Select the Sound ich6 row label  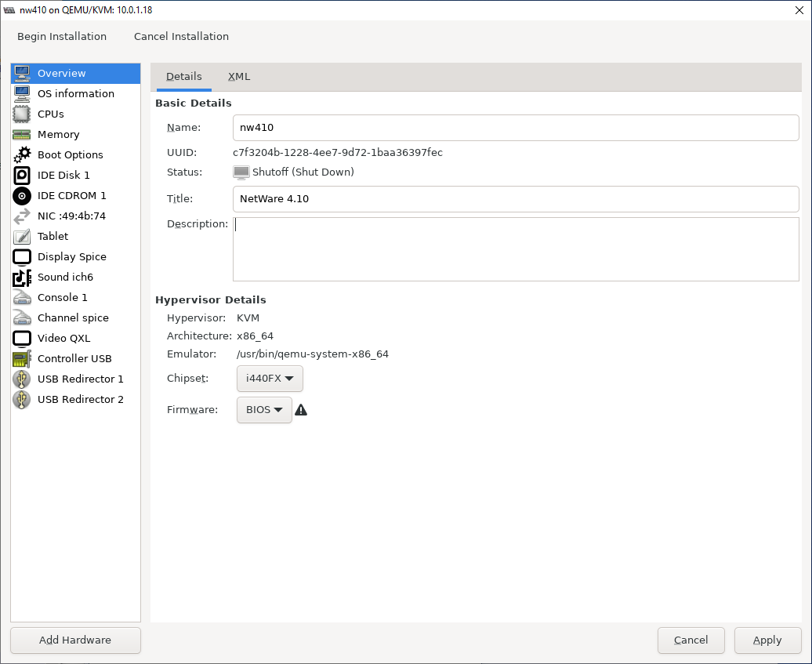tap(65, 277)
